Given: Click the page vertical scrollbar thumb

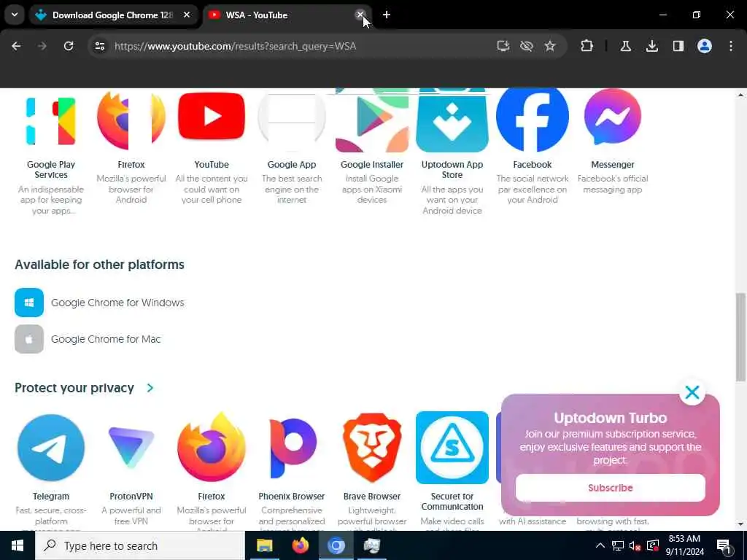Looking at the screenshot, I should 740,337.
